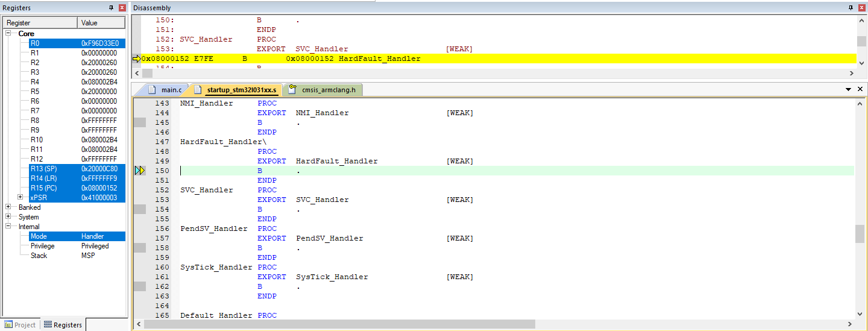Select the Stack row
Image resolution: width=868 pixels, height=331 pixels.
click(77, 256)
